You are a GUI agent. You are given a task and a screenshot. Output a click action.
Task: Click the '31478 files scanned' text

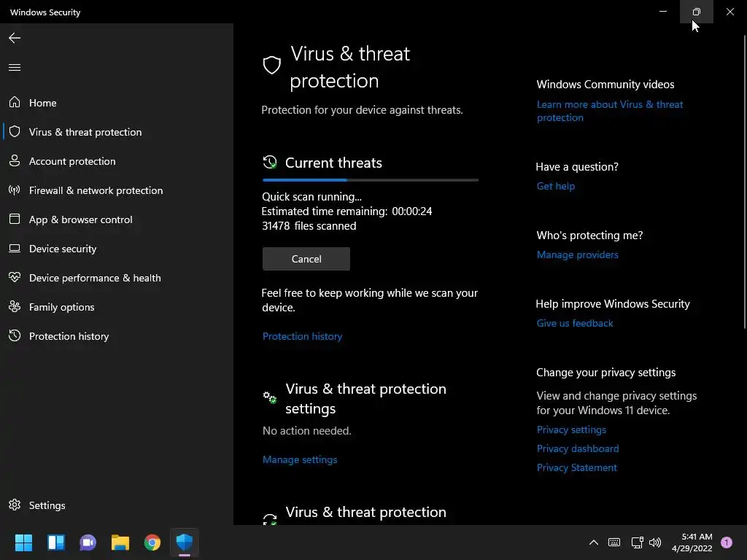[309, 226]
